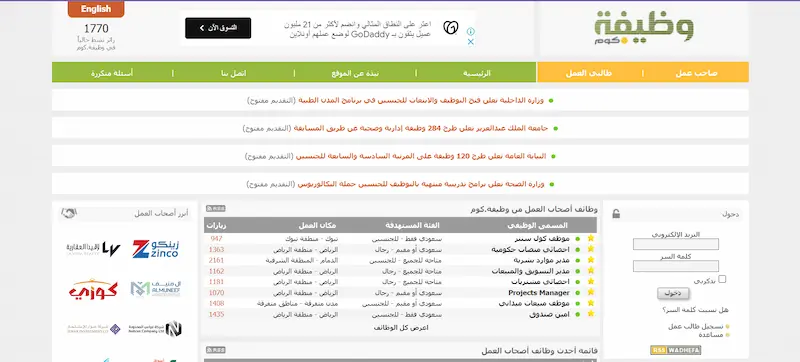Click the visits (زيارات) column header
Viewport: 800px width, 362px height.
tap(217, 225)
